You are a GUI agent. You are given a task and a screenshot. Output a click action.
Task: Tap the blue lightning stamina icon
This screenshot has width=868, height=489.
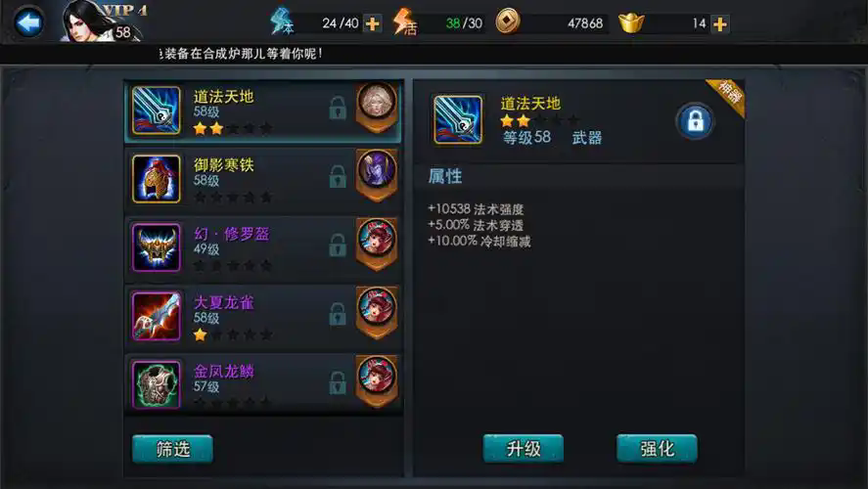pos(281,22)
